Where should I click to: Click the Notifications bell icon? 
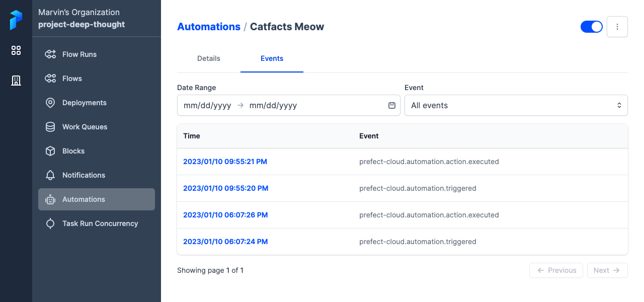point(50,175)
